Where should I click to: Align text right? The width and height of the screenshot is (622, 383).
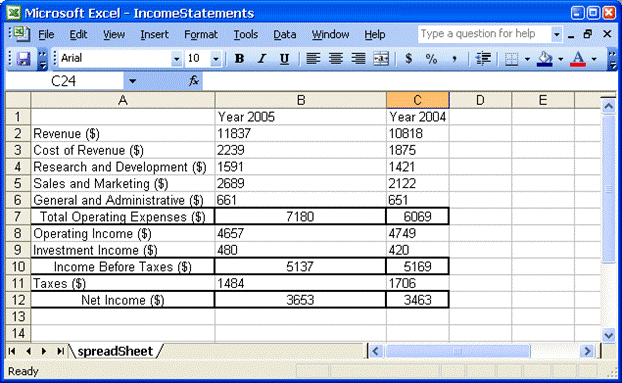(358, 59)
